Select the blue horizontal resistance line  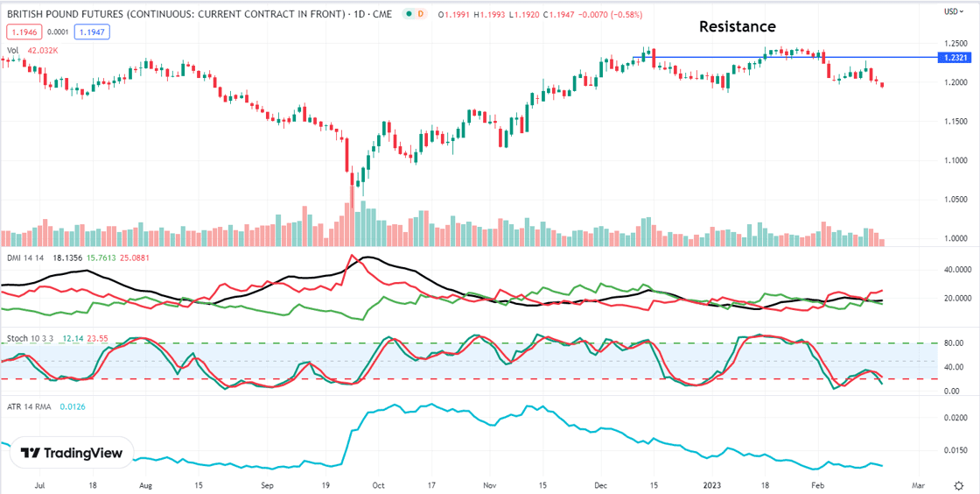[x=787, y=57]
